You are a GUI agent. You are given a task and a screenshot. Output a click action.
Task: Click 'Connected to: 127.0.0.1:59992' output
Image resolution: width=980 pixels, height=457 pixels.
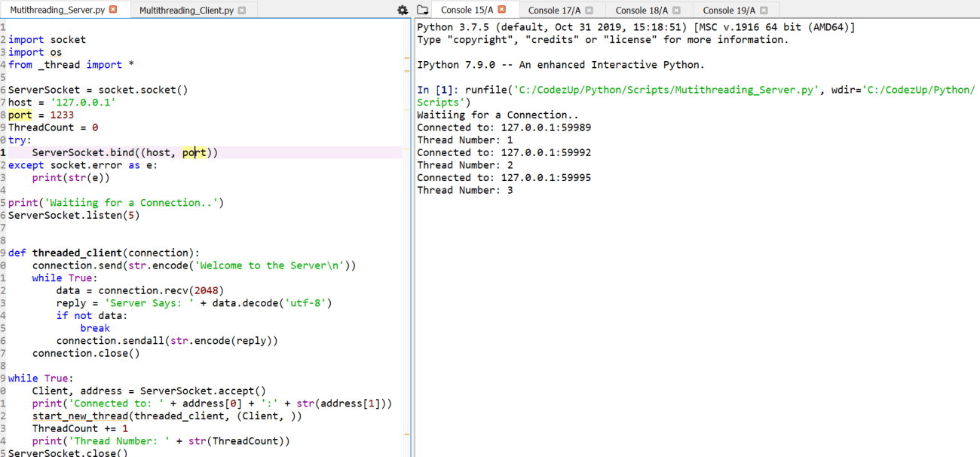point(504,152)
